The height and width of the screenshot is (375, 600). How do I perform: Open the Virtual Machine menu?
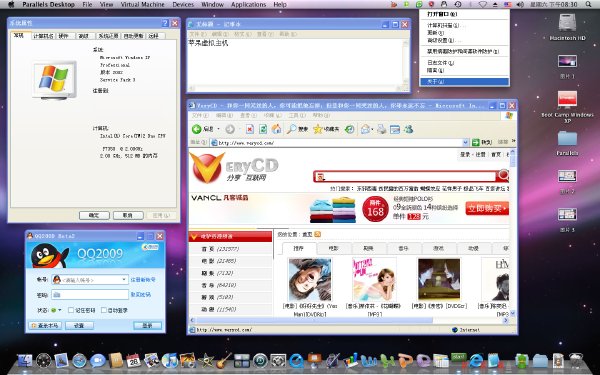[x=142, y=5]
